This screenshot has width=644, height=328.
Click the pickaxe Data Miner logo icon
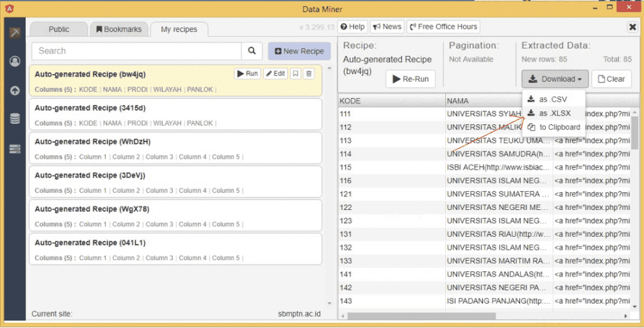[14, 33]
